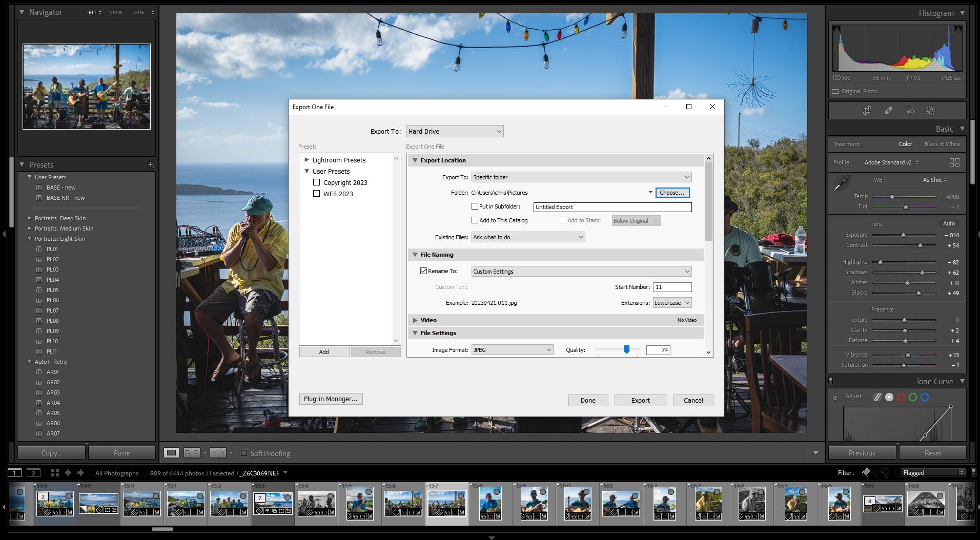Image resolution: width=980 pixels, height=540 pixels.
Task: Select thumbnail 157 in the filmstrip
Action: pyautogui.click(x=446, y=504)
